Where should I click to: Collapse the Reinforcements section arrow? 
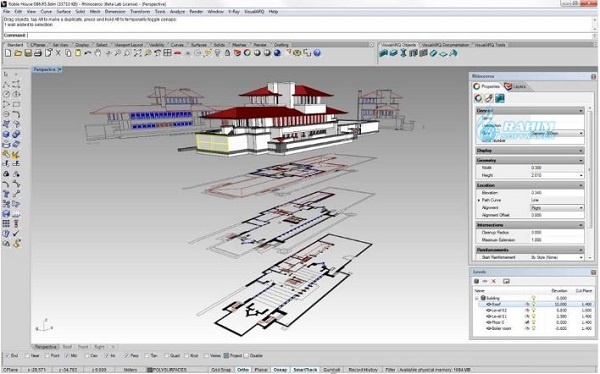pyautogui.click(x=581, y=250)
